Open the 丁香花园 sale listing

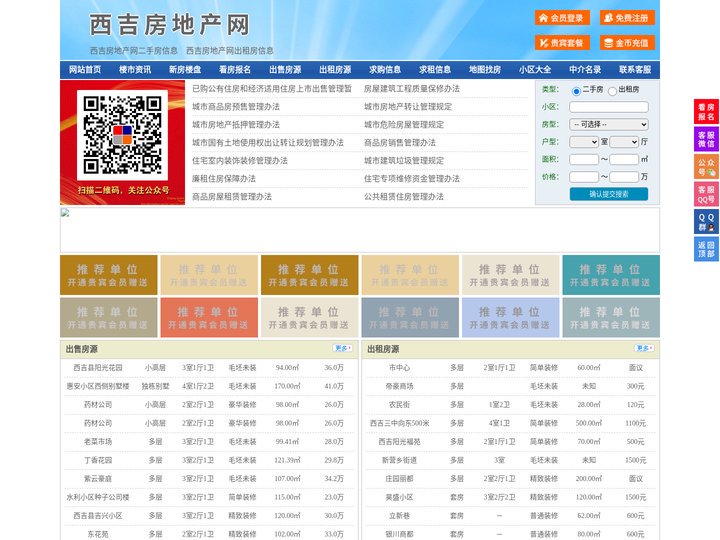98,460
